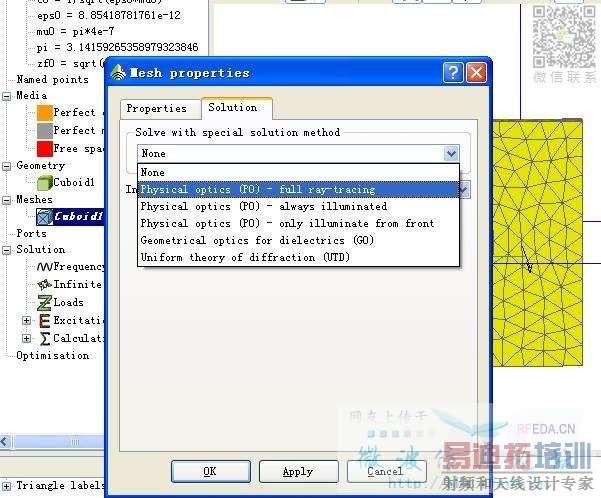Expand the Excitations tree node

tap(26, 320)
